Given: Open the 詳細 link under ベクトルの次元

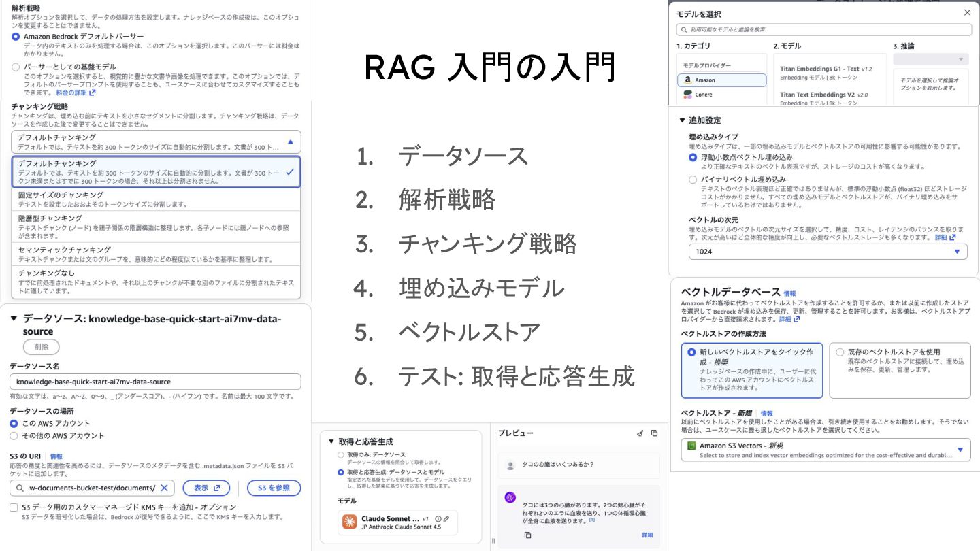Looking at the screenshot, I should coord(945,238).
